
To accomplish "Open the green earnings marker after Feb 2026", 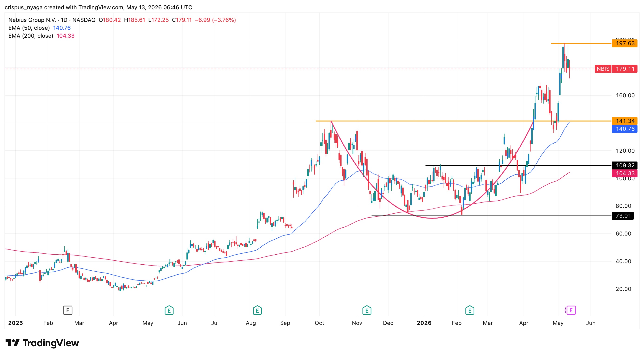I will [x=470, y=310].
